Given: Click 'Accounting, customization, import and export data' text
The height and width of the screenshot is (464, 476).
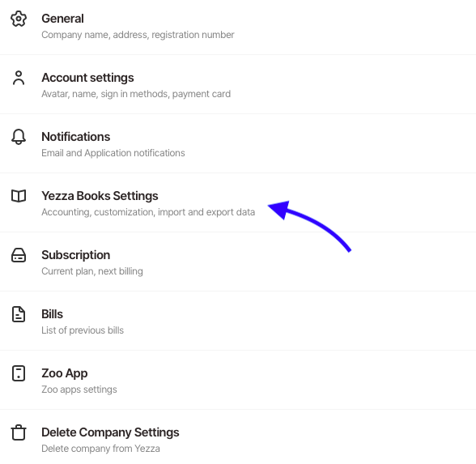Looking at the screenshot, I should (148, 212).
